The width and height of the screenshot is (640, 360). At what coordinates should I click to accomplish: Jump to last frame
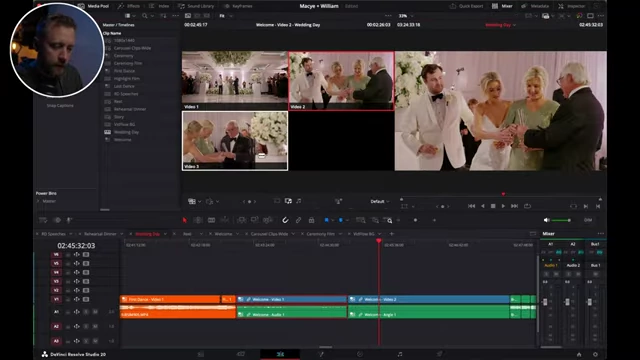[514, 206]
